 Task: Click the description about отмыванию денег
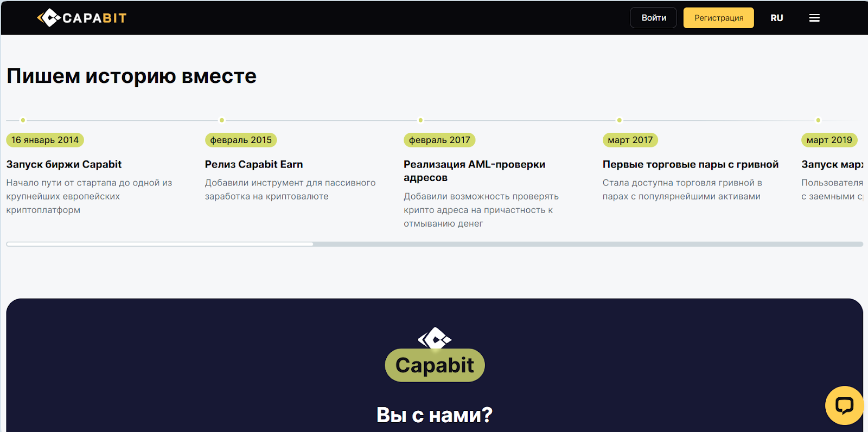481,210
